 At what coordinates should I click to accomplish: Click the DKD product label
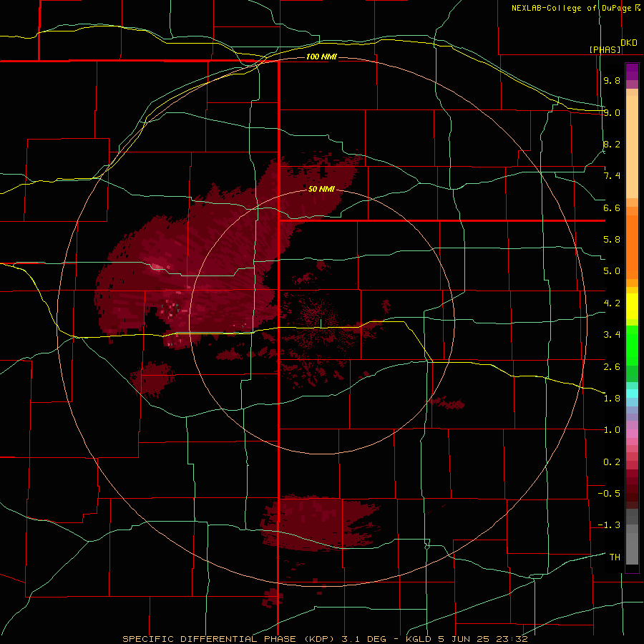click(629, 43)
